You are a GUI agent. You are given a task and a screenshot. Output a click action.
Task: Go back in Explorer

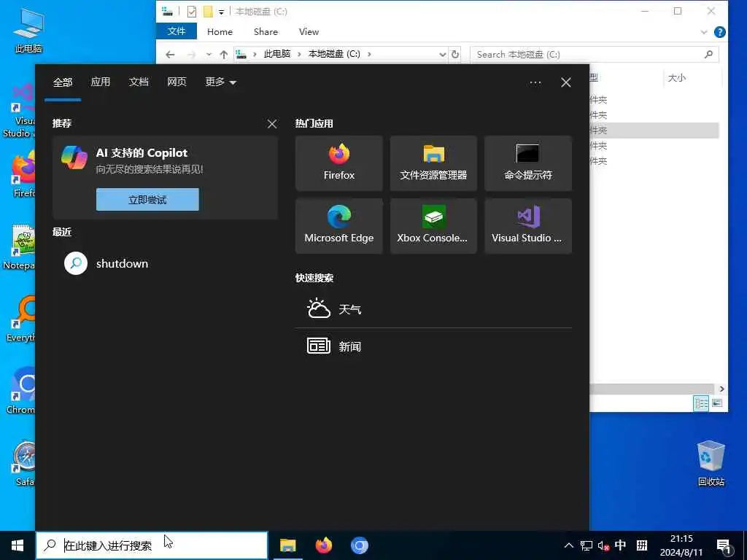point(170,54)
